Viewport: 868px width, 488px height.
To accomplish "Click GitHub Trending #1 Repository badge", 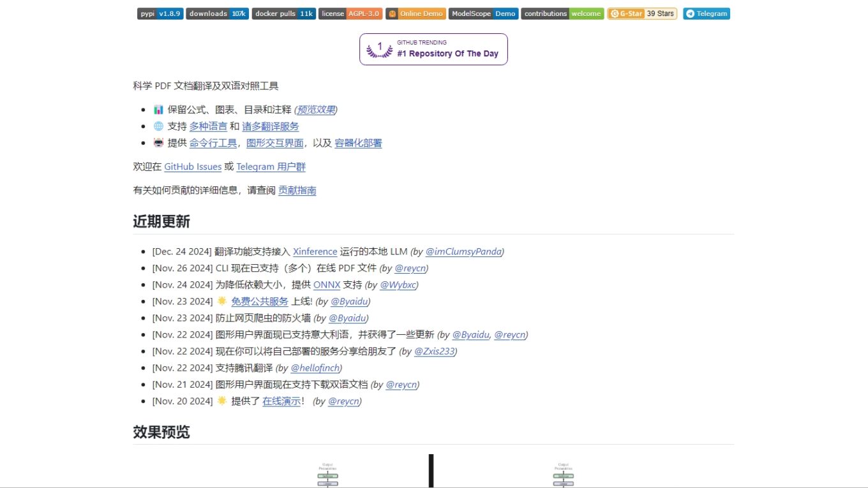I will click(433, 49).
